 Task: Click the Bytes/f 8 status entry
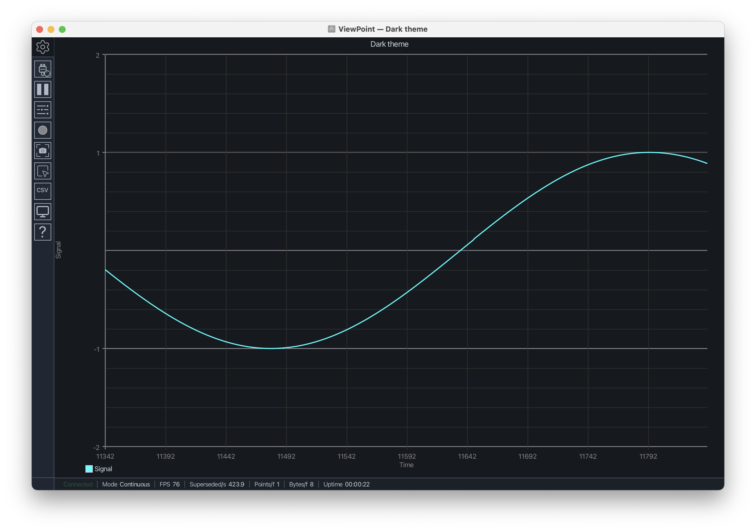(302, 484)
